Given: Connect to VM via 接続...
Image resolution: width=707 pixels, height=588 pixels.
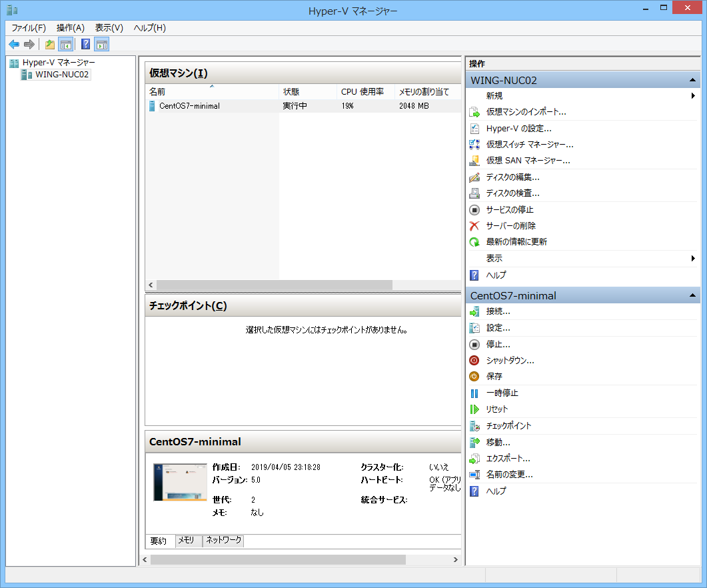Looking at the screenshot, I should pos(498,311).
